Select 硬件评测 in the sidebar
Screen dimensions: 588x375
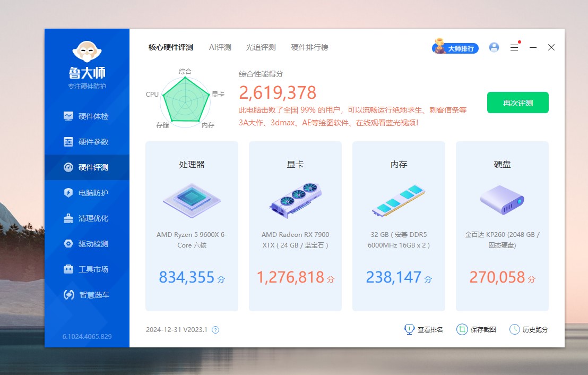pos(87,167)
